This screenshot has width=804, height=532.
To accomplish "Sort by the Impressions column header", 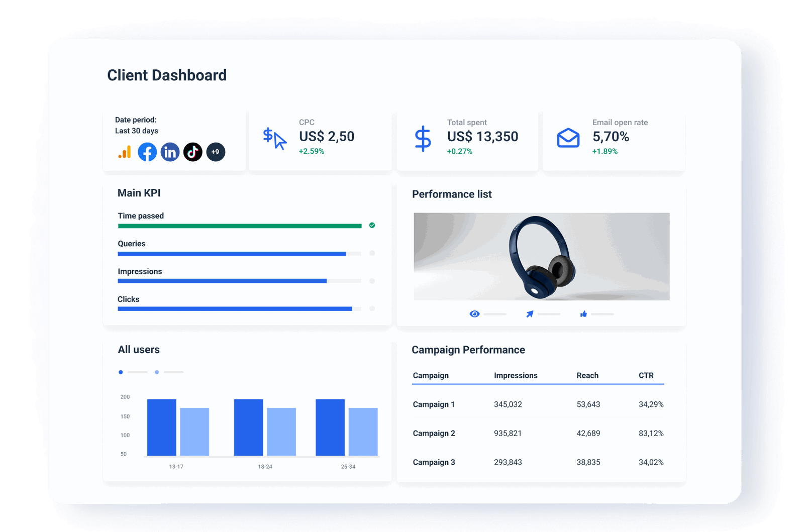I will point(515,375).
